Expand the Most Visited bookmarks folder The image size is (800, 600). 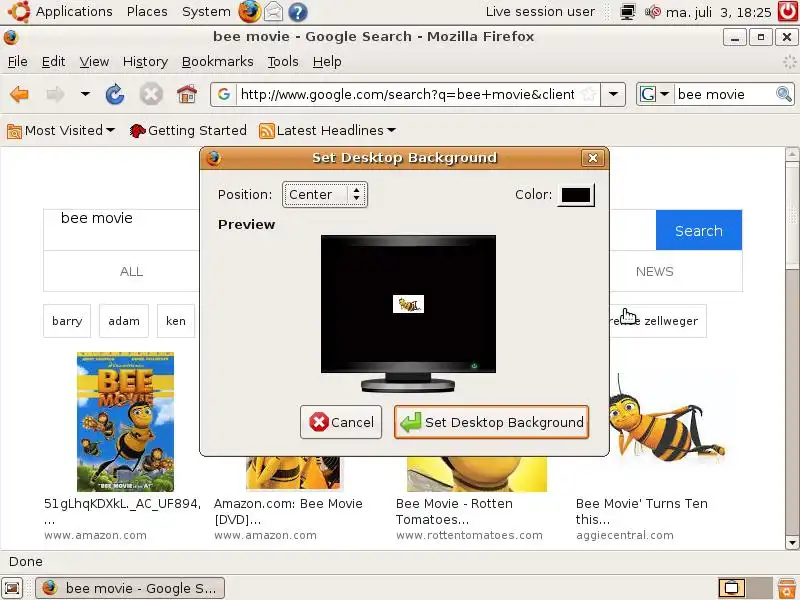coord(61,131)
